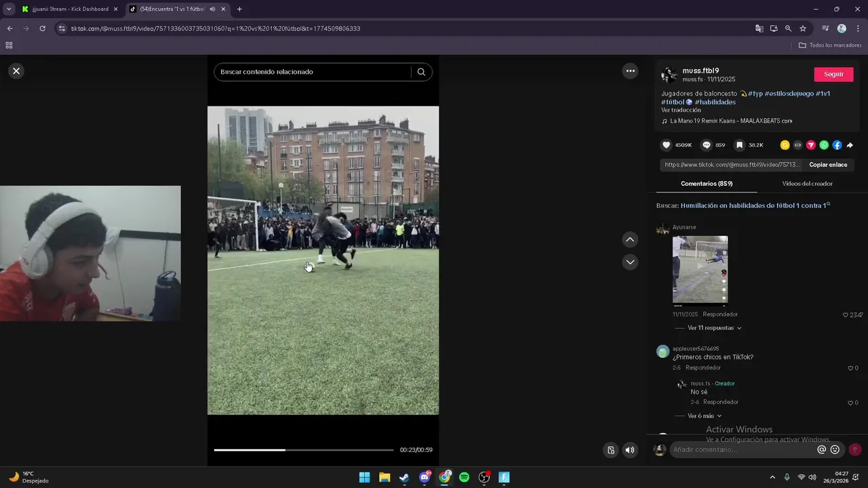Select the 'Comentarios (859)' tab
The height and width of the screenshot is (488, 868).
(x=707, y=184)
